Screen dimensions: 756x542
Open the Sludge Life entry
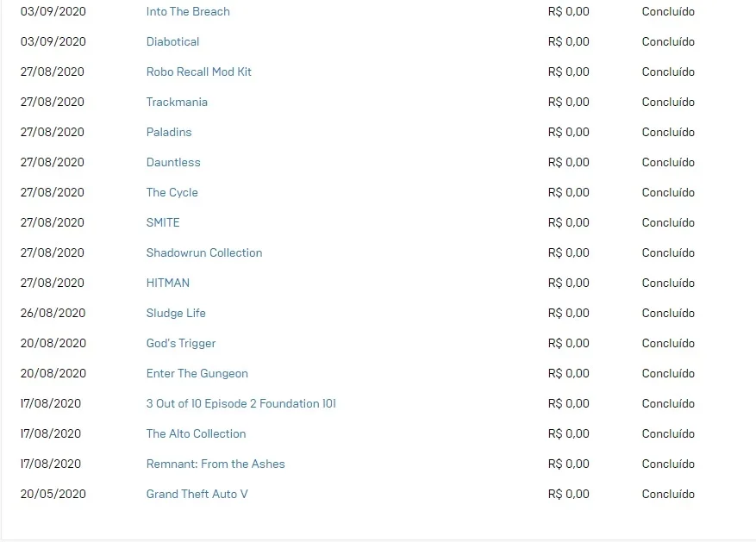176,313
